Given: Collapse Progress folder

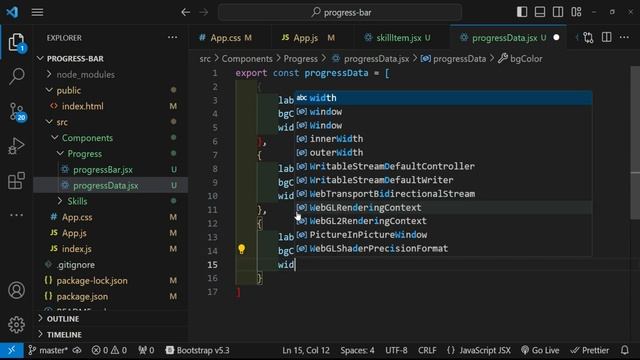Looking at the screenshot, I should coord(84,154).
